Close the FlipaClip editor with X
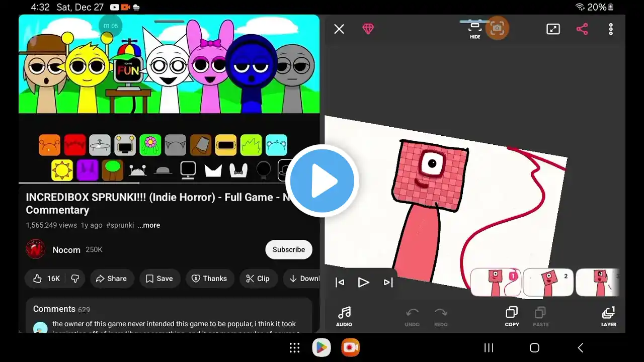The height and width of the screenshot is (362, 644). [339, 29]
